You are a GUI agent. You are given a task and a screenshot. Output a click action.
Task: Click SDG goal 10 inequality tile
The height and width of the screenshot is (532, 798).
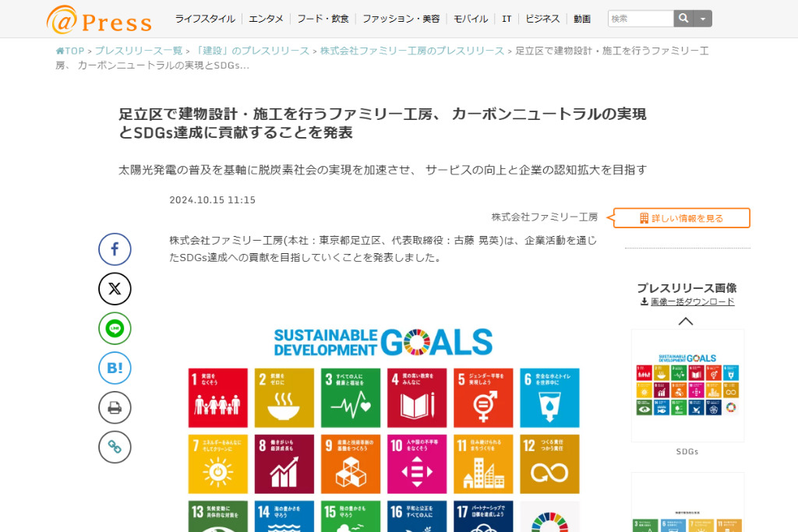click(417, 464)
